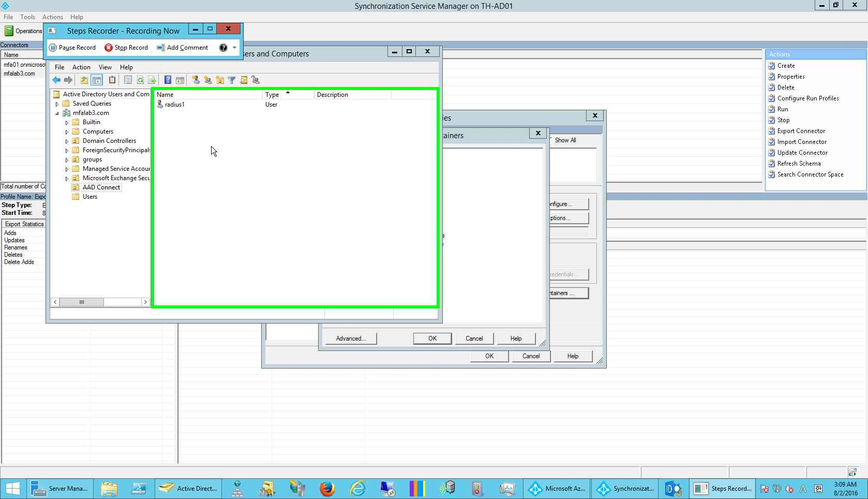Expand the Saved Queries node
Image resolution: width=868 pixels, height=499 pixels.
click(x=57, y=104)
